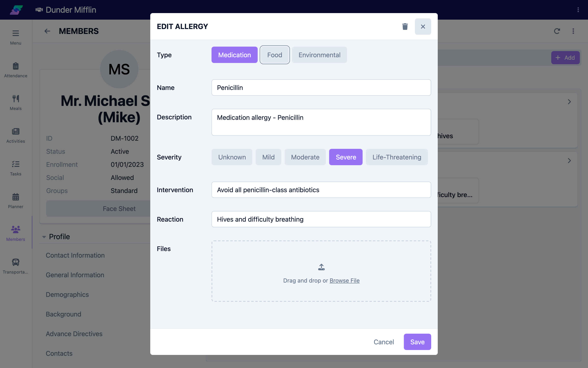Set severity to Mild
The width and height of the screenshot is (588, 368).
[x=268, y=157]
